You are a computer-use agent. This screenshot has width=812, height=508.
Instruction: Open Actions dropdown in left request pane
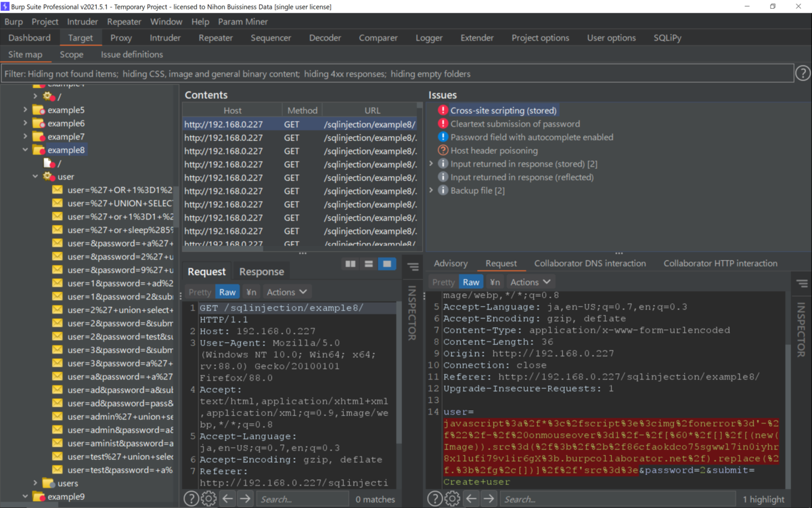tap(287, 292)
